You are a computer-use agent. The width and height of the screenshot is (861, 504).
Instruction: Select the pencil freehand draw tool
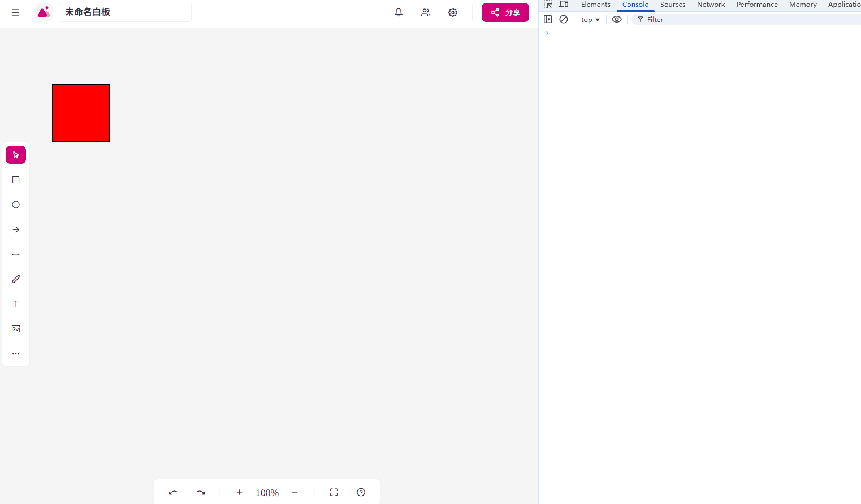(x=16, y=279)
